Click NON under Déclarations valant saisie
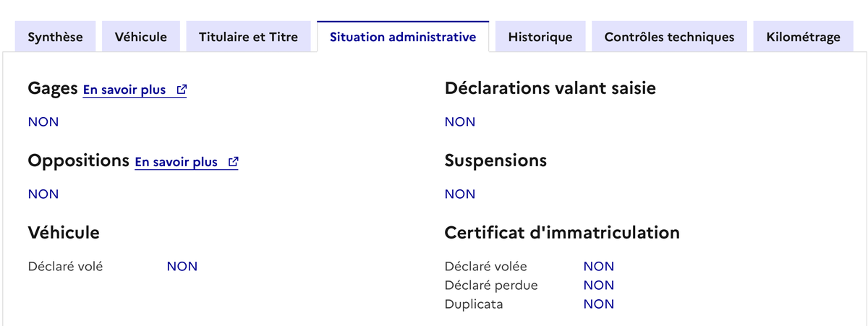The width and height of the screenshot is (868, 326). click(x=460, y=121)
